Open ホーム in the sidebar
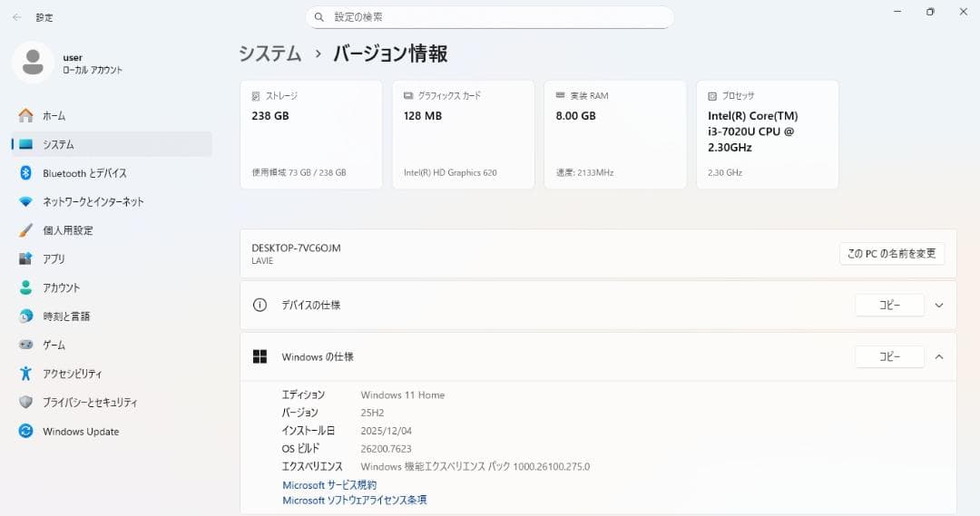The image size is (980, 516). (112, 115)
